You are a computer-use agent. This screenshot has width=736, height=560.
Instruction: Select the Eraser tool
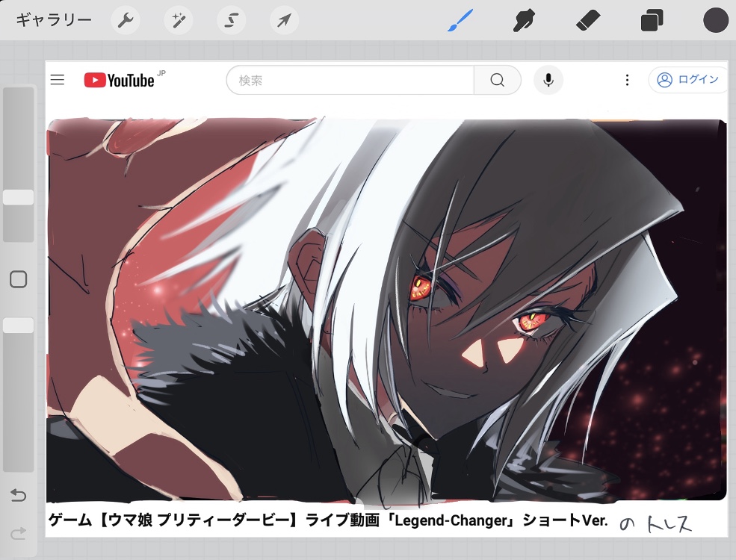point(588,20)
